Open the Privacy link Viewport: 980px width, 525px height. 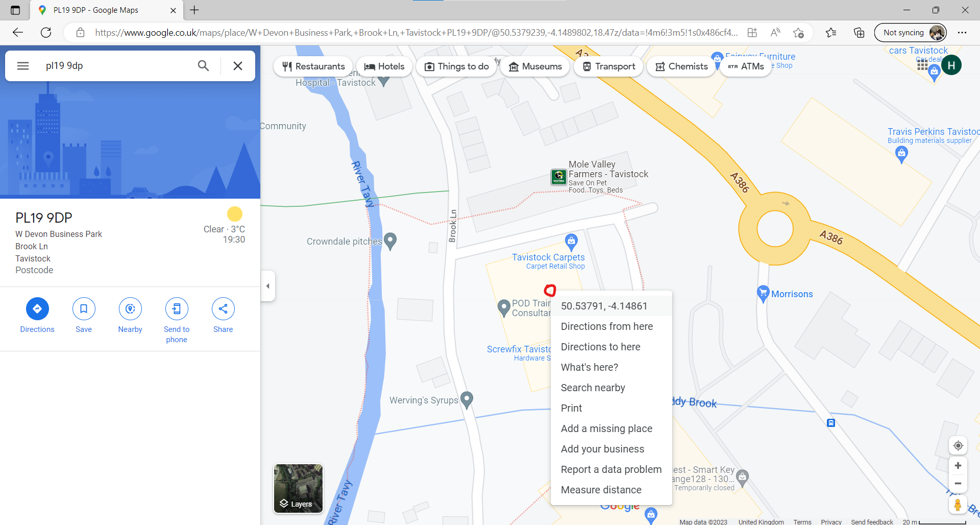[831, 521]
